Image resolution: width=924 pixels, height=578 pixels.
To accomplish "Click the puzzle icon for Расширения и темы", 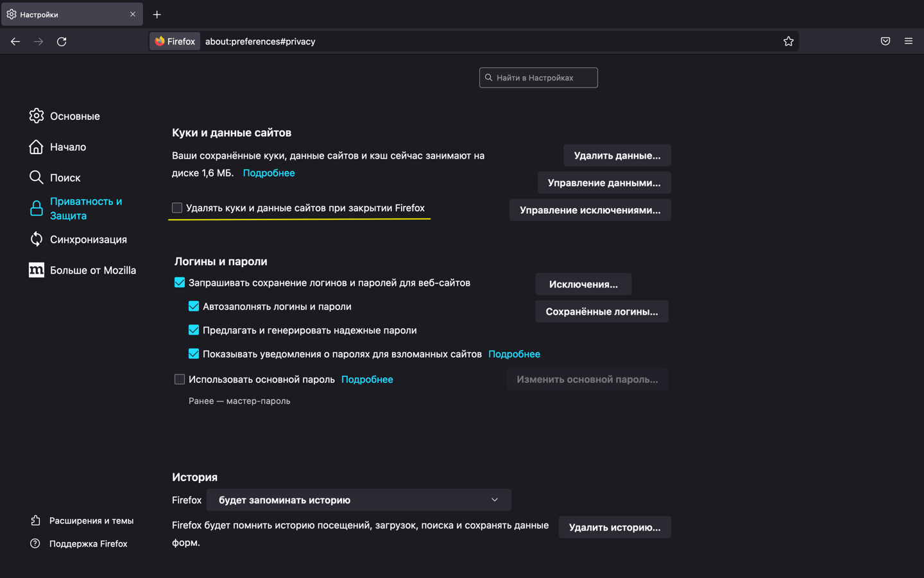I will point(35,520).
